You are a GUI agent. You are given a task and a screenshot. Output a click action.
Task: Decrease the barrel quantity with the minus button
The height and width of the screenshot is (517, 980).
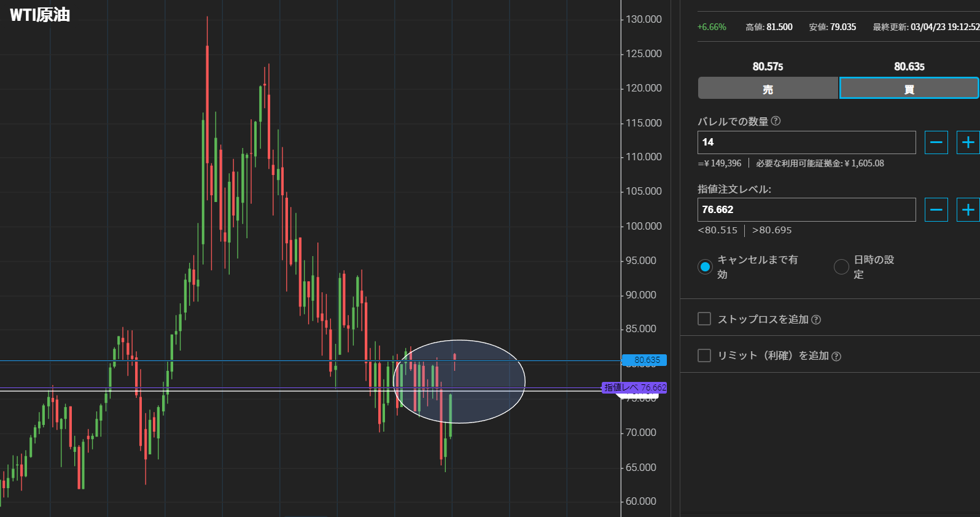tap(936, 142)
